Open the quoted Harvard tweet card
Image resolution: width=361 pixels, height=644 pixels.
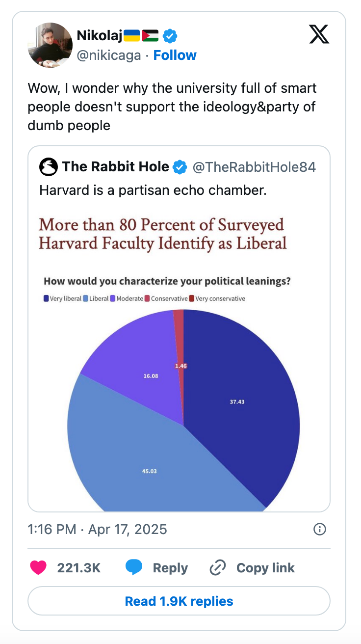(x=180, y=327)
